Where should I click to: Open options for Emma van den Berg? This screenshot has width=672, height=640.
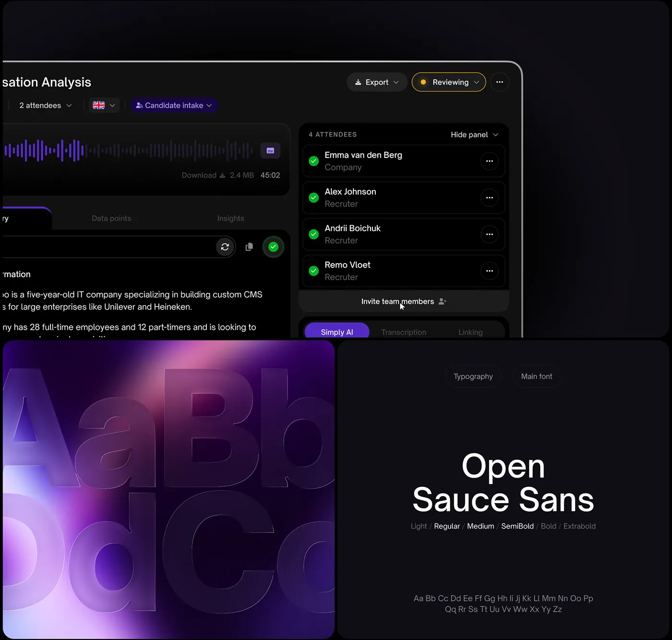pyautogui.click(x=489, y=161)
